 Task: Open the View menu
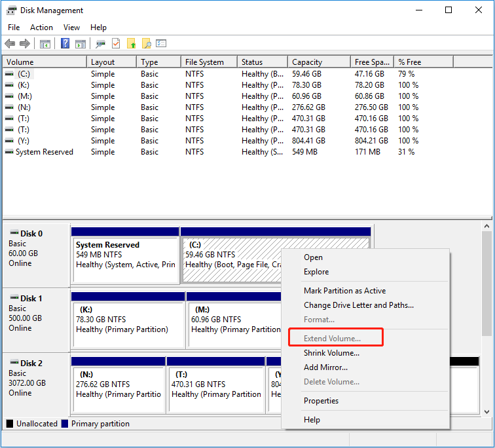(71, 28)
